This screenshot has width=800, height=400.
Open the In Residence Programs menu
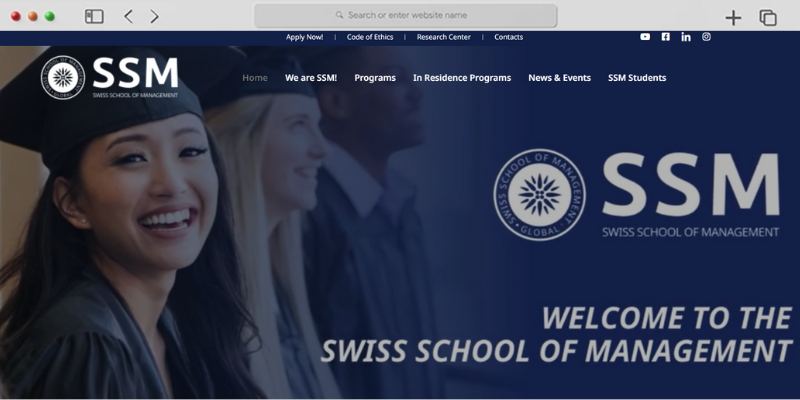pos(462,78)
